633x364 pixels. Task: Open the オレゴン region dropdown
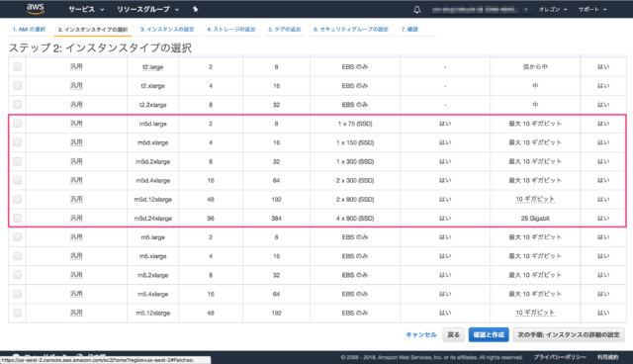(x=553, y=9)
